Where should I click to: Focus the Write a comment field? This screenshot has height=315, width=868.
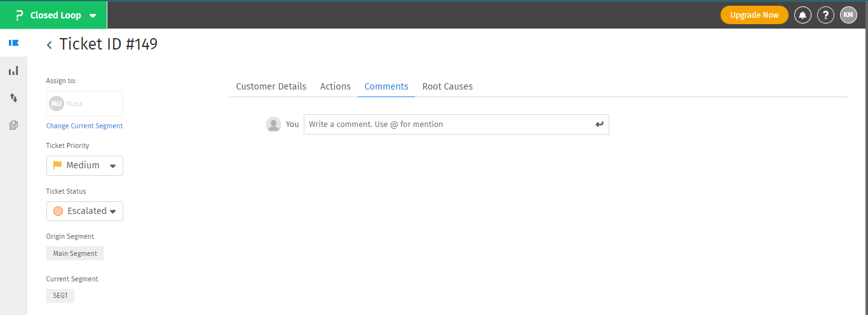pos(456,124)
